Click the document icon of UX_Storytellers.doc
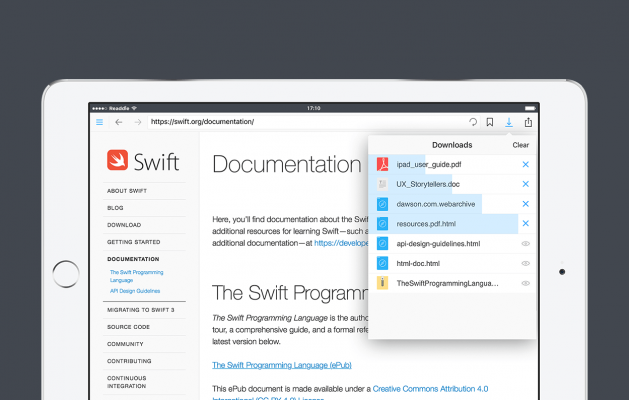Image resolution: width=629 pixels, height=400 pixels. tap(382, 184)
